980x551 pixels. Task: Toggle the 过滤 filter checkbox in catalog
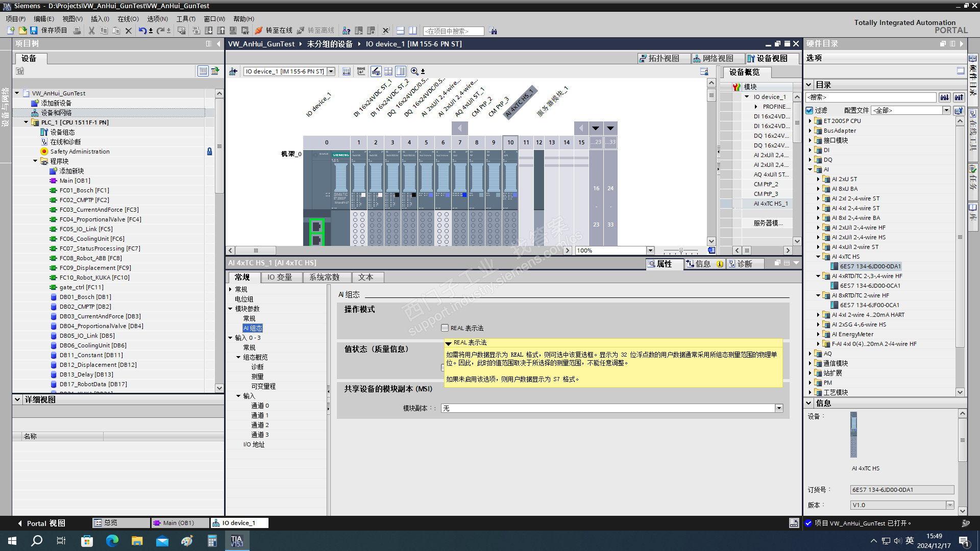click(x=810, y=110)
